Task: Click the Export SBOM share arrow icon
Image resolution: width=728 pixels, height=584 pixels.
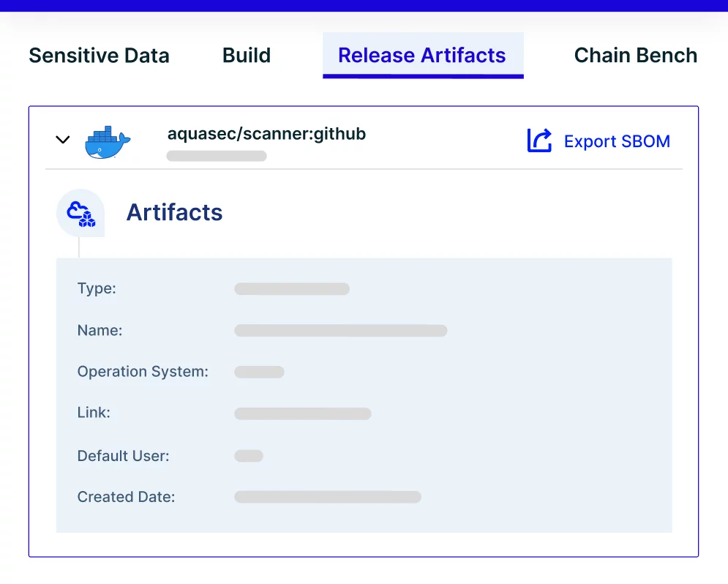Action: tap(539, 141)
